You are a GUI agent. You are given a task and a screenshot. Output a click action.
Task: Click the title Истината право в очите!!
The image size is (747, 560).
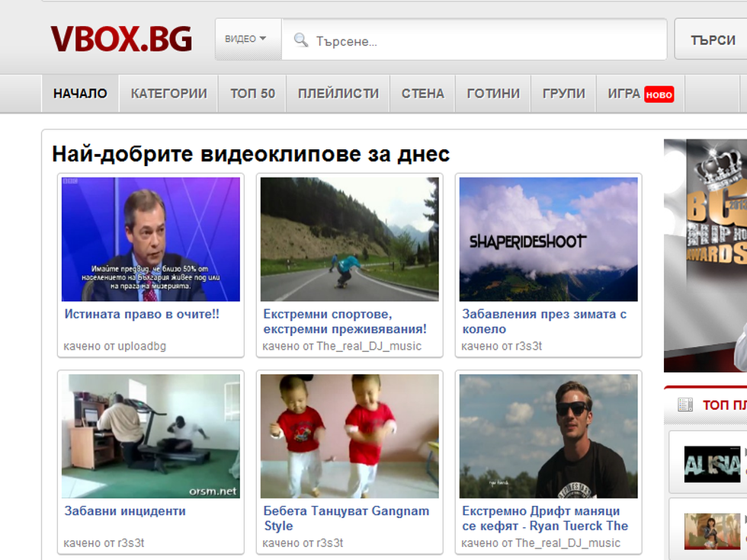142,314
